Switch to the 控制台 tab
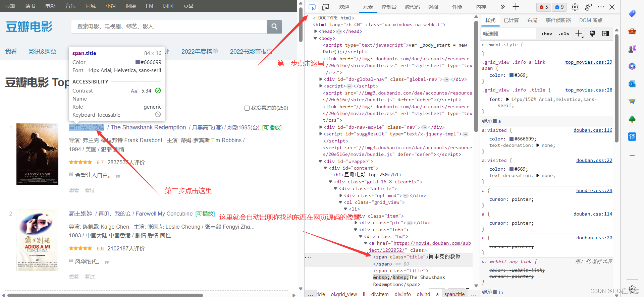 (389, 7)
